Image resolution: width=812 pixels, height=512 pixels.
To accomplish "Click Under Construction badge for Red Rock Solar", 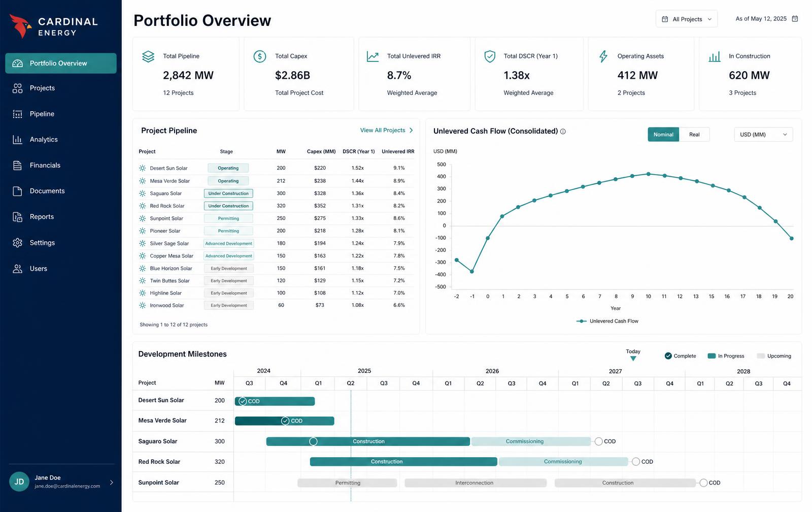I will (x=228, y=206).
